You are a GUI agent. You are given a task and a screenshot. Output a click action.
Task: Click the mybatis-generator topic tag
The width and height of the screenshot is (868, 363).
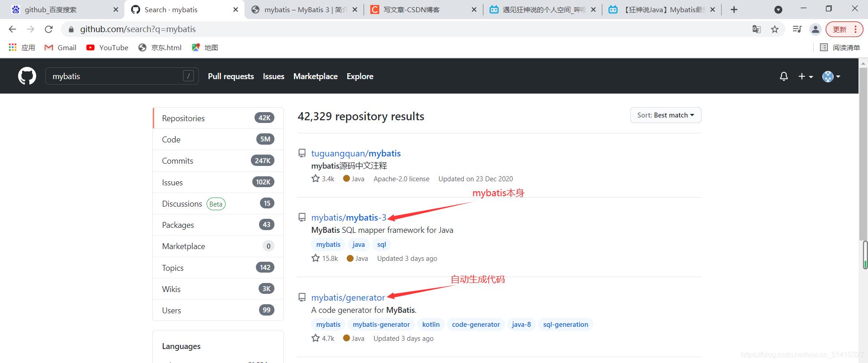381,325
